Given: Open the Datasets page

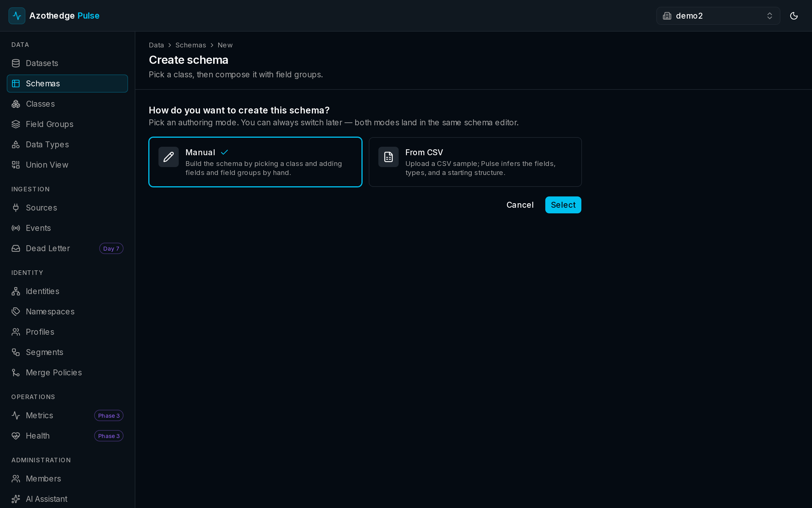Looking at the screenshot, I should coord(67,63).
